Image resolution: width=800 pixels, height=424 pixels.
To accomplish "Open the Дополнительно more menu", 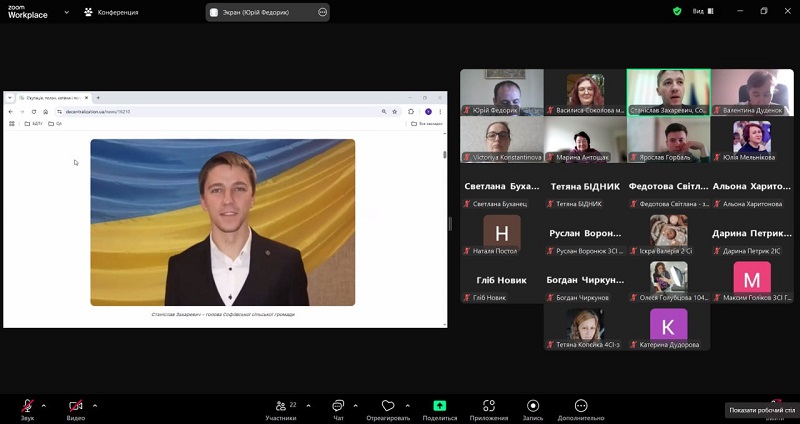I will click(581, 410).
